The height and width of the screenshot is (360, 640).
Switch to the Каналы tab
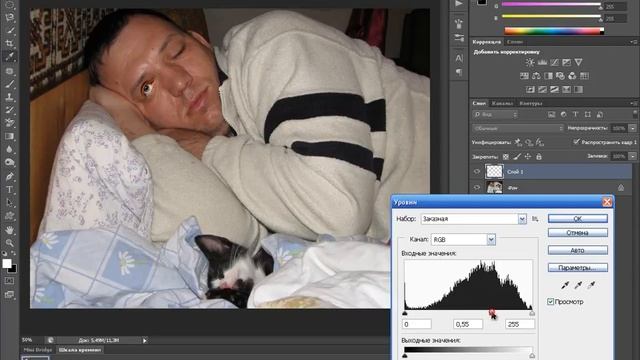pyautogui.click(x=502, y=103)
